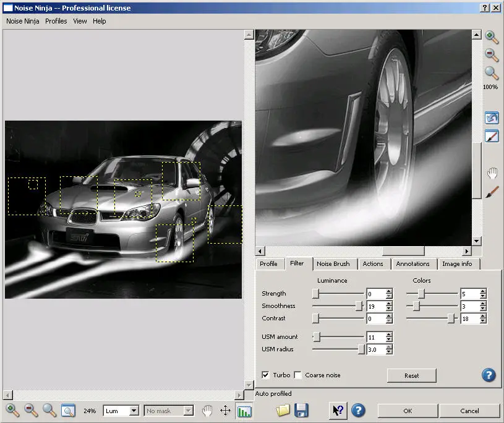Click zoomed preview vertical scrollbar down arrow
The image size is (504, 423).
[476, 241]
